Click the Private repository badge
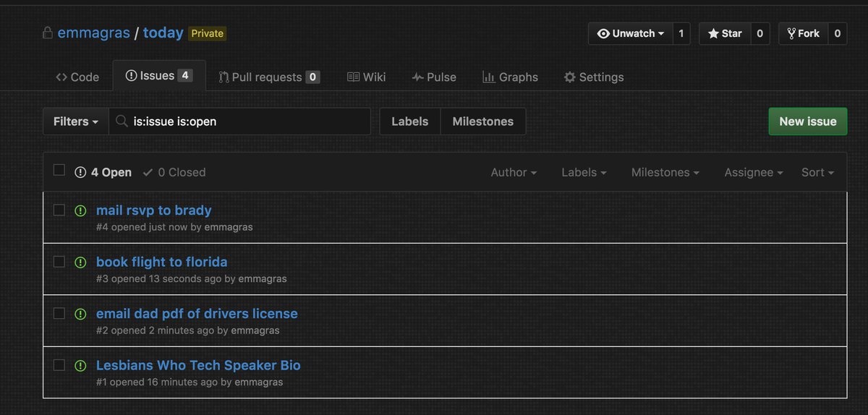 (x=208, y=33)
